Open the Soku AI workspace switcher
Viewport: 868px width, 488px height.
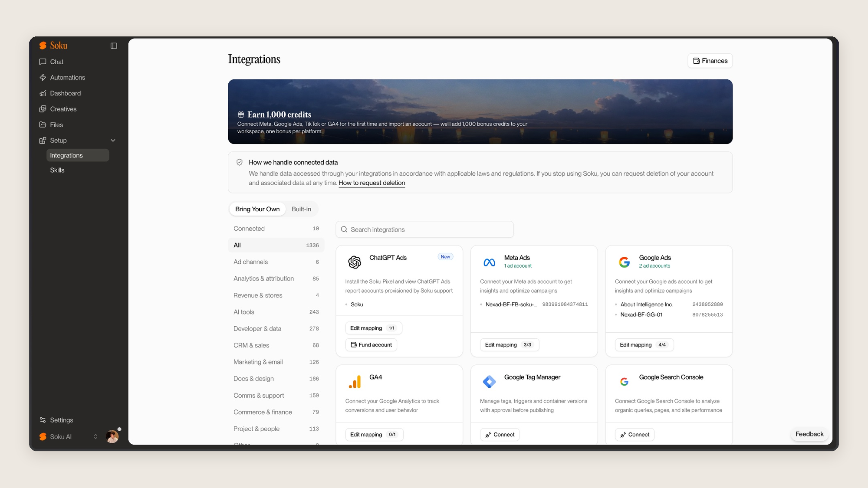tap(69, 437)
